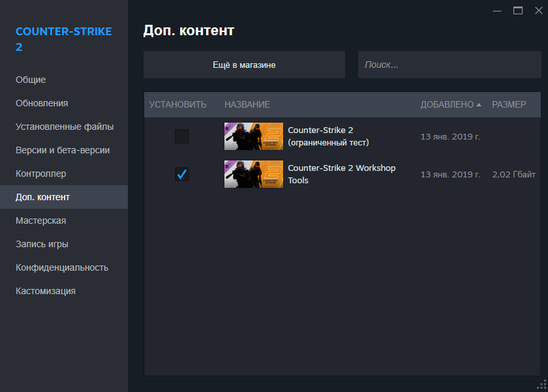Go to Установленные файлы section
This screenshot has height=392, width=548.
[x=64, y=127]
